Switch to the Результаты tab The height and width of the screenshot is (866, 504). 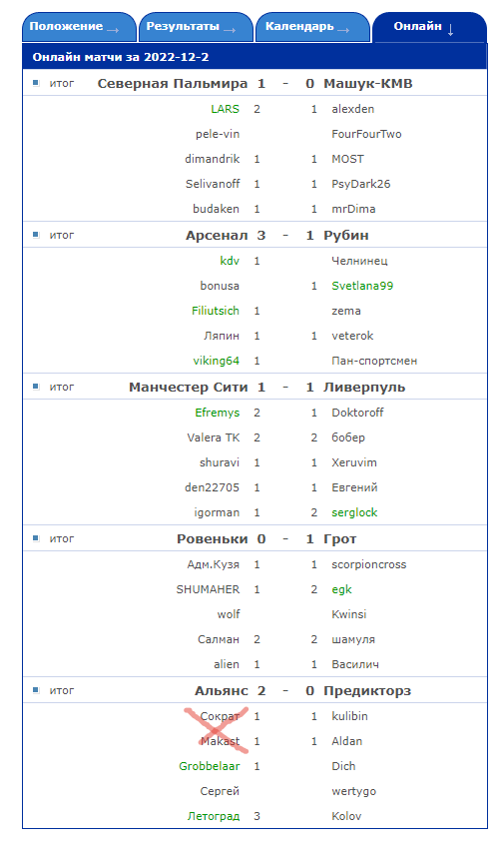(196, 27)
